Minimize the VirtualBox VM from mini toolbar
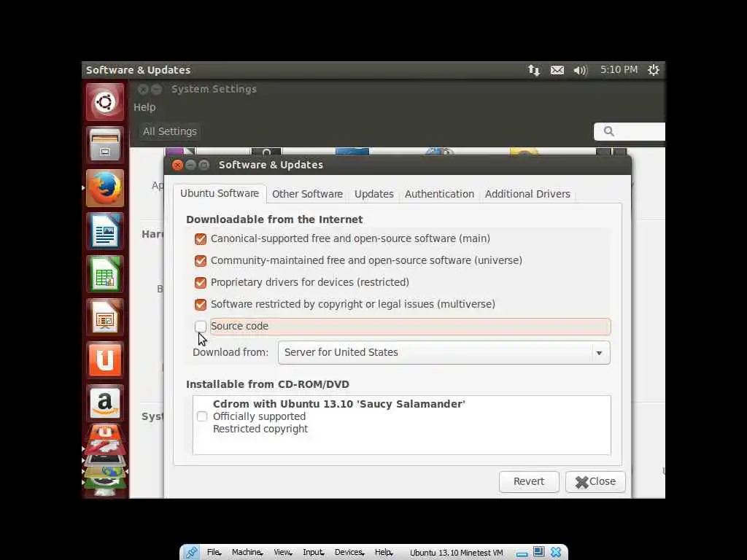 522,553
